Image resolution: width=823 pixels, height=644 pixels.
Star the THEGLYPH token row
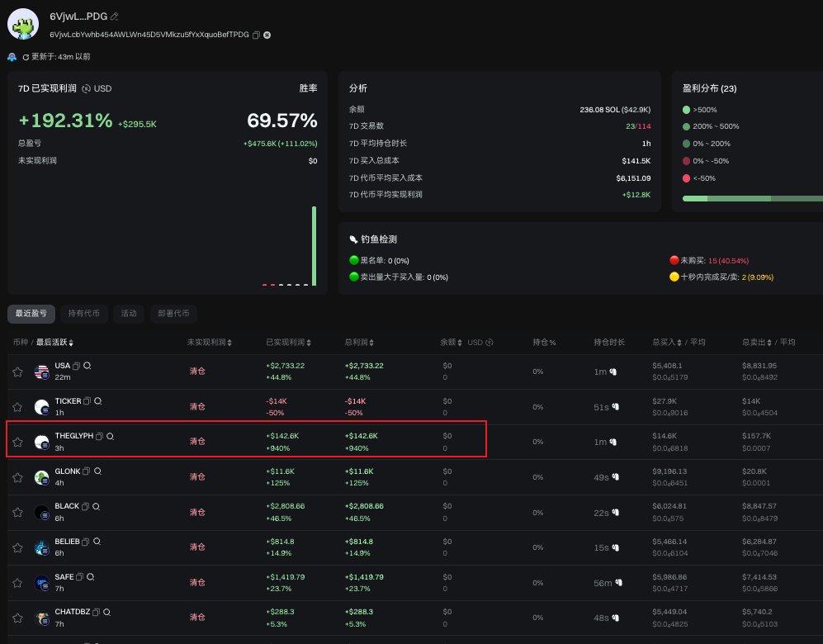(18, 443)
